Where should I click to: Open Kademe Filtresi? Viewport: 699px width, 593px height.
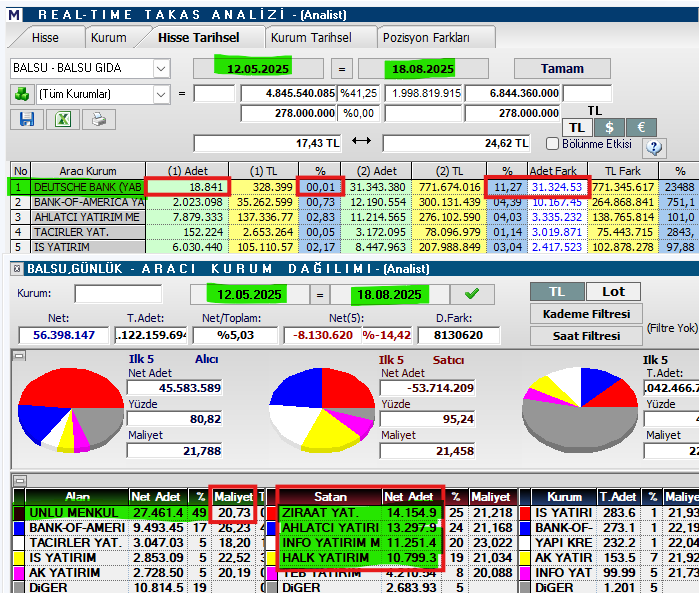[586, 314]
